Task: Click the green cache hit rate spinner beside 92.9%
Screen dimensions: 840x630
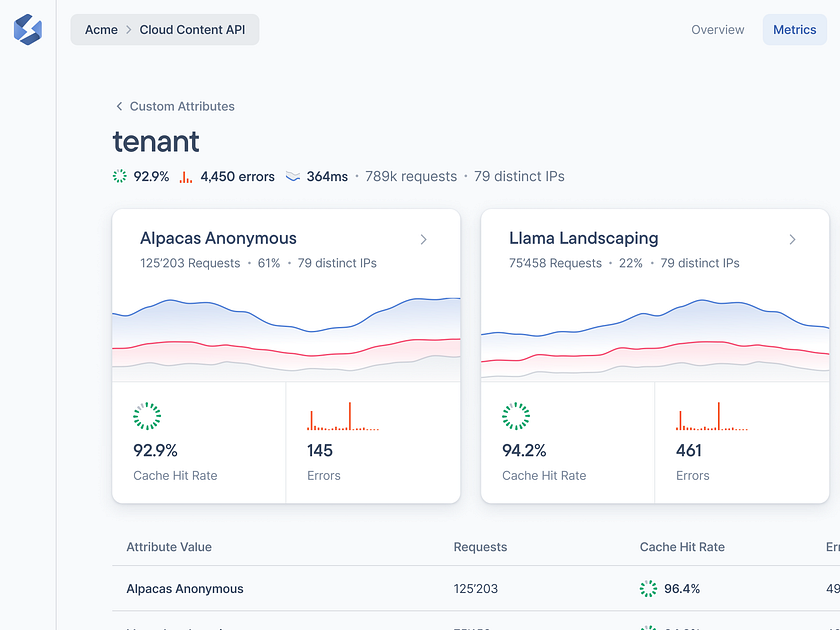Action: 119,176
